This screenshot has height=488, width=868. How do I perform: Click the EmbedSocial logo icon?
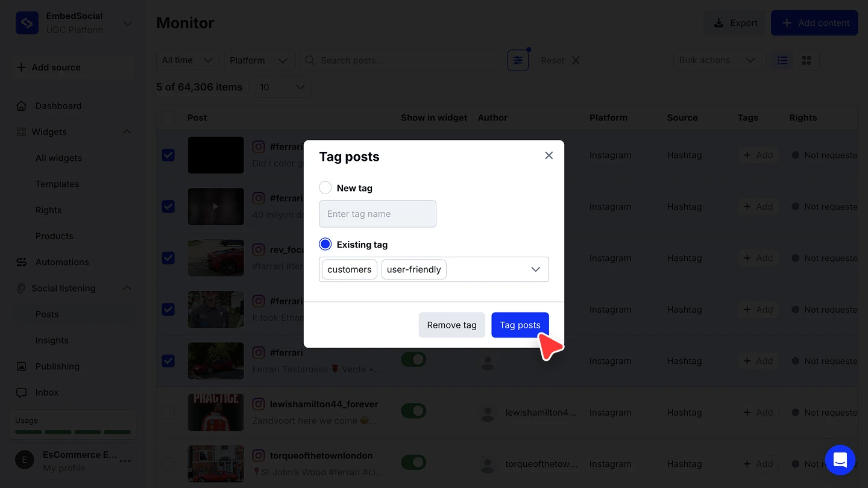27,23
